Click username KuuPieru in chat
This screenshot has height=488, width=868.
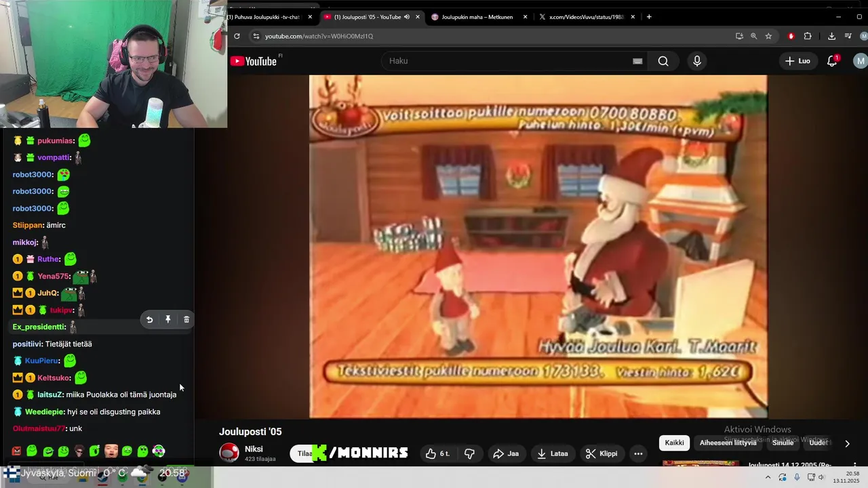tap(42, 361)
